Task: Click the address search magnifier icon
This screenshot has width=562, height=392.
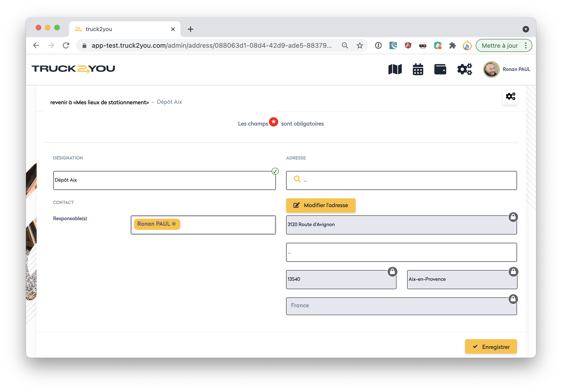Action: (297, 179)
